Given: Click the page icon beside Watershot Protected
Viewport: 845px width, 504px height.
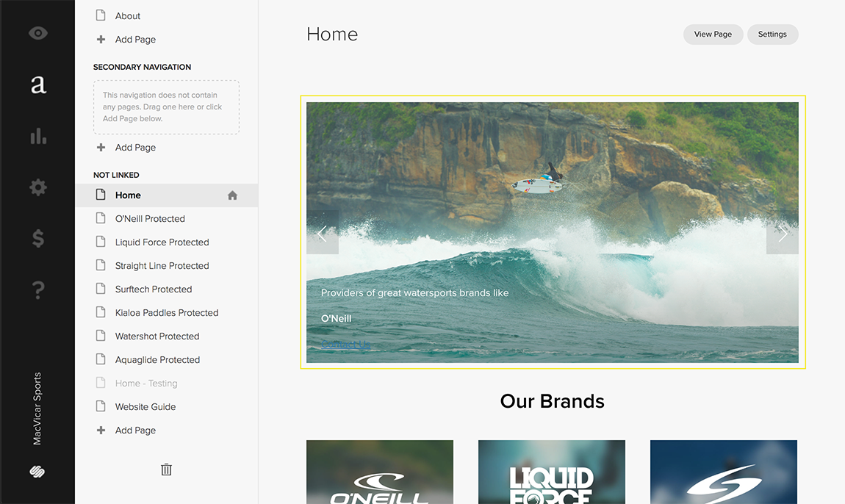Looking at the screenshot, I should [100, 335].
